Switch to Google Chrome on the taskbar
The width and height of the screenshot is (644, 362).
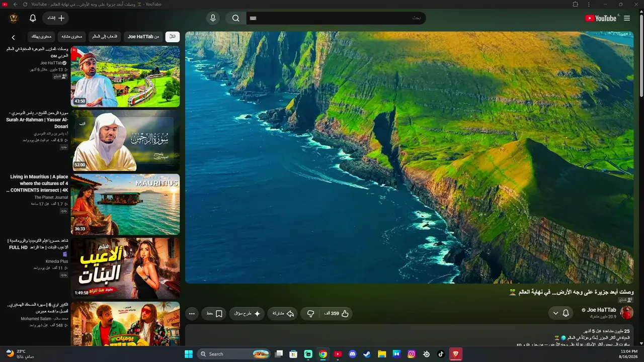pyautogui.click(x=323, y=354)
